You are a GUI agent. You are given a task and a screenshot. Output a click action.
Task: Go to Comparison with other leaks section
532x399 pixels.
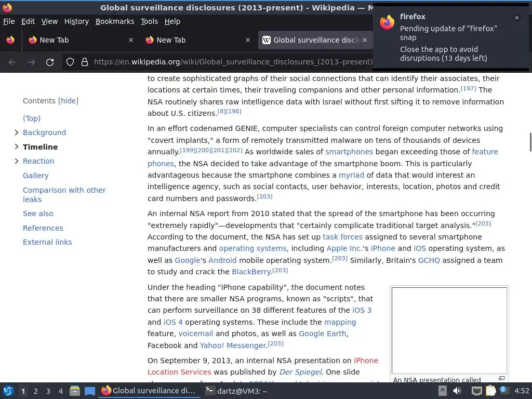pos(64,195)
